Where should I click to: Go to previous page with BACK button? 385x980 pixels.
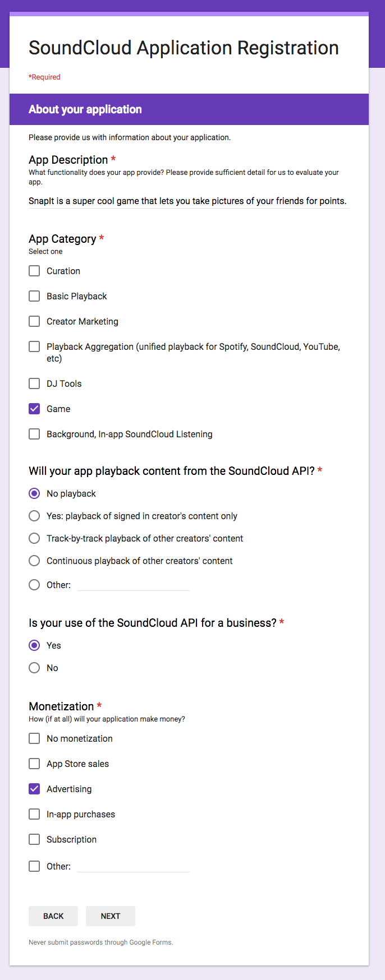tap(53, 916)
